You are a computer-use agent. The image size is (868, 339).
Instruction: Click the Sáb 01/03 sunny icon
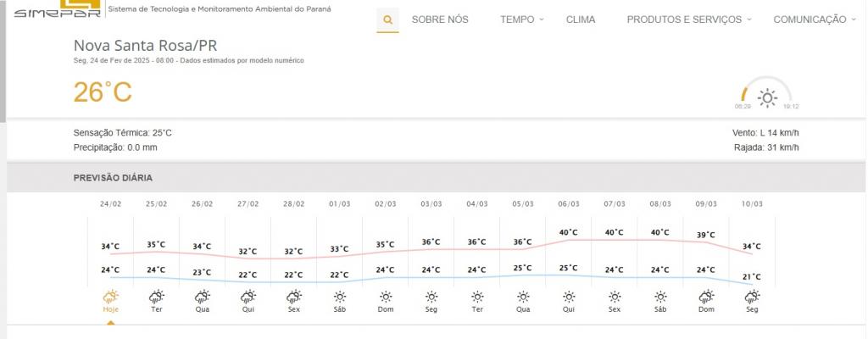339,297
